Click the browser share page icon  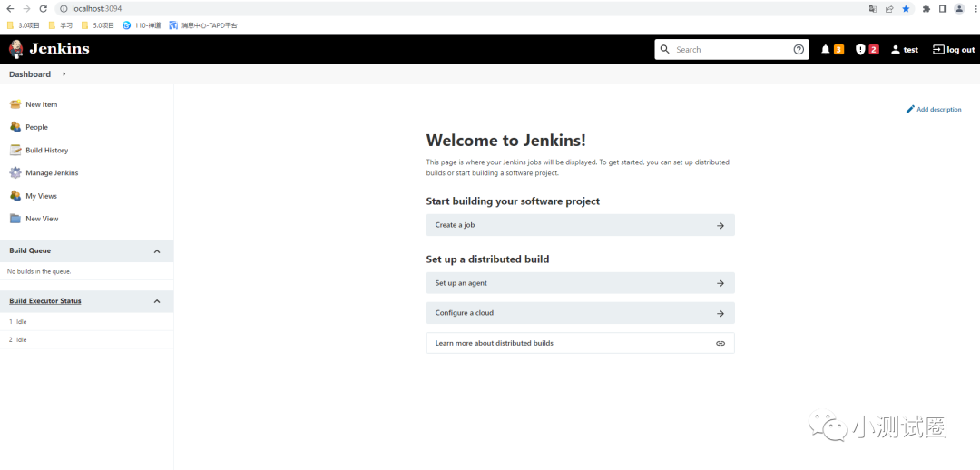click(889, 9)
